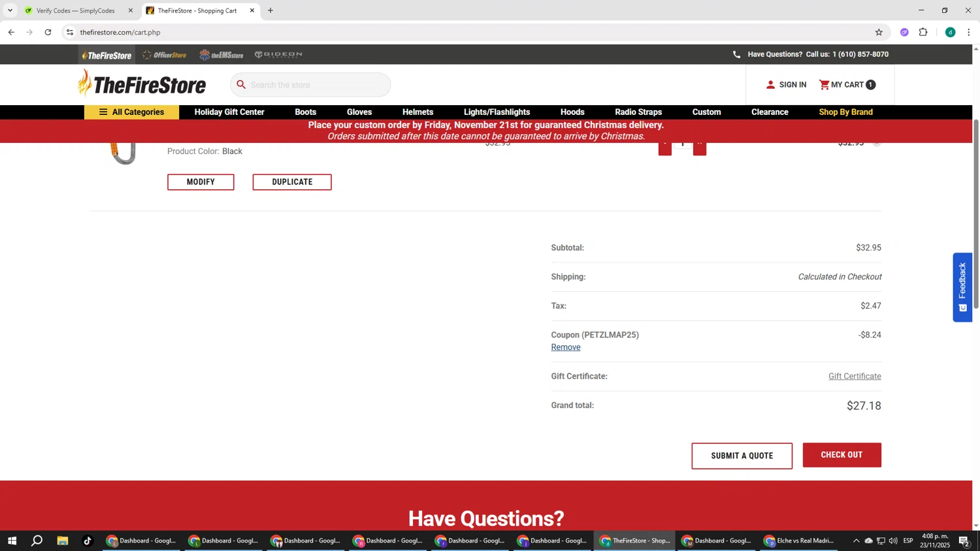Open the OfficerStore site link icon

pos(165,55)
